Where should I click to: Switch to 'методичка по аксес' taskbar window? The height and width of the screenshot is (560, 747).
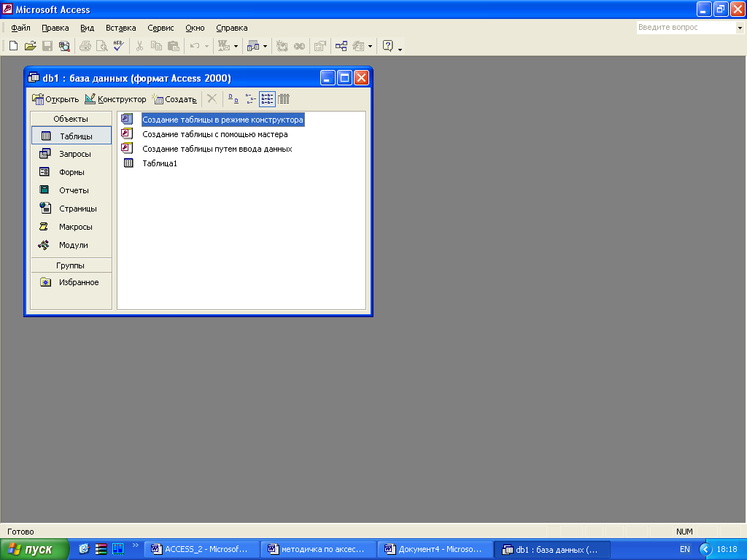click(x=320, y=549)
